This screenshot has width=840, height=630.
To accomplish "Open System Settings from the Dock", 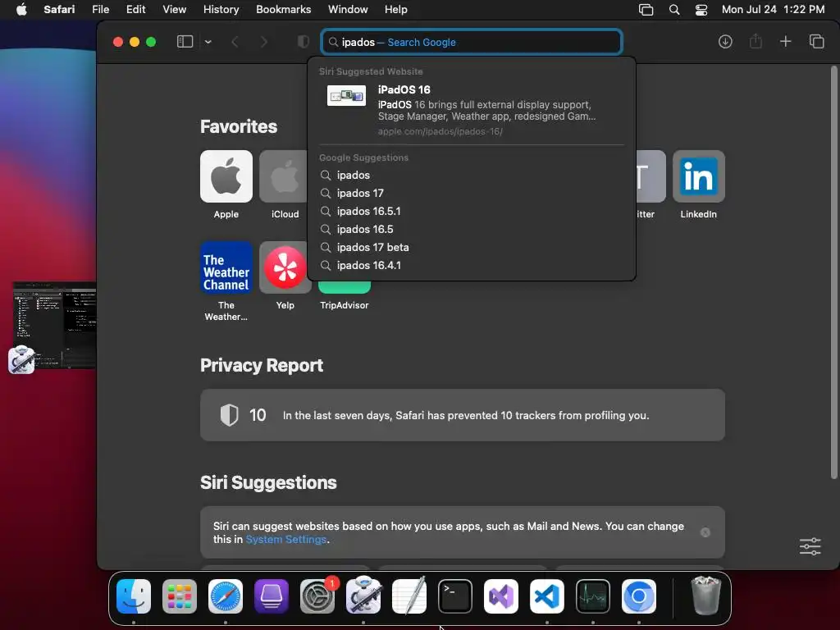I will click(x=317, y=596).
